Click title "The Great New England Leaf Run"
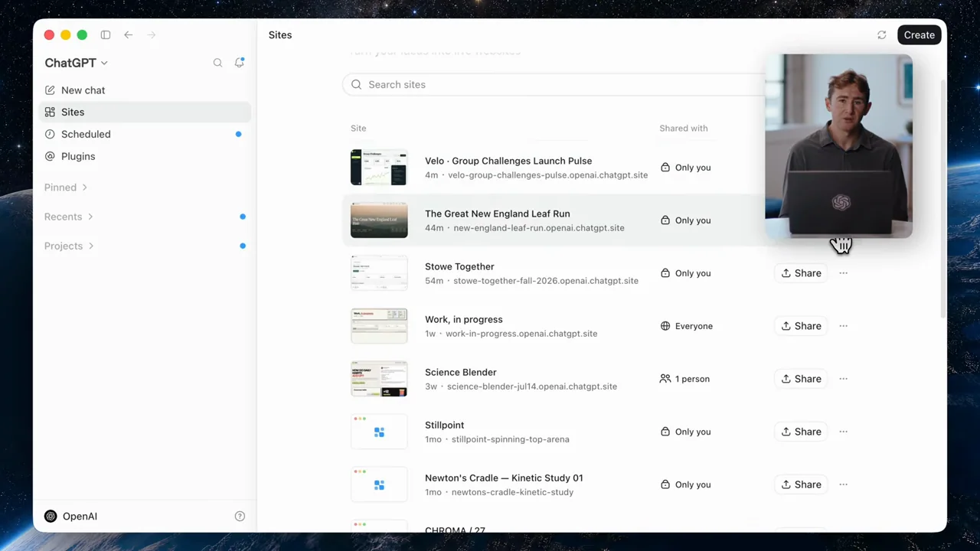This screenshot has height=551, width=980. tap(498, 214)
